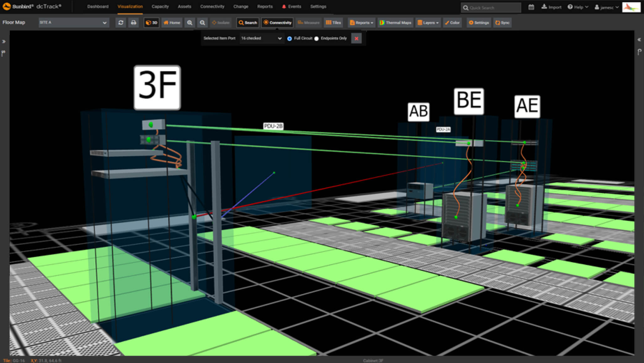View Events alerts

[x=292, y=7]
